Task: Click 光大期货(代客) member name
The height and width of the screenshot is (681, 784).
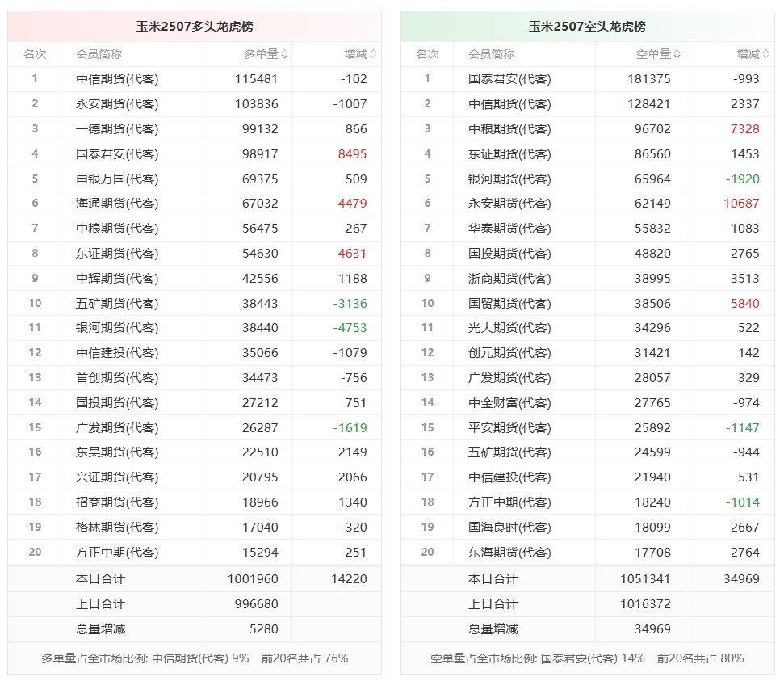Action: (509, 328)
